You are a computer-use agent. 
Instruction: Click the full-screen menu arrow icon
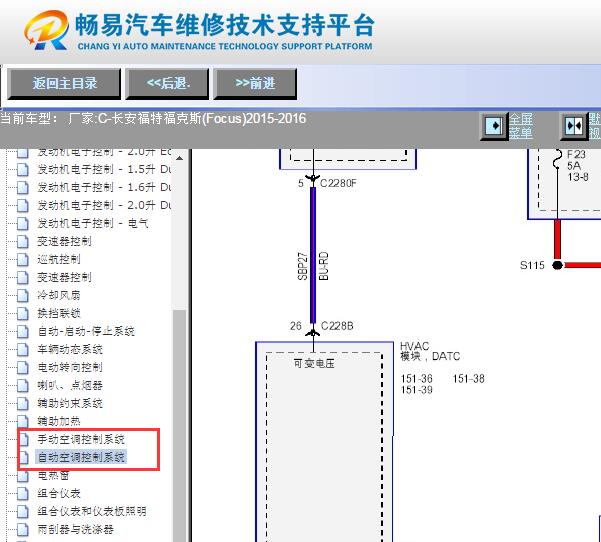(494, 126)
